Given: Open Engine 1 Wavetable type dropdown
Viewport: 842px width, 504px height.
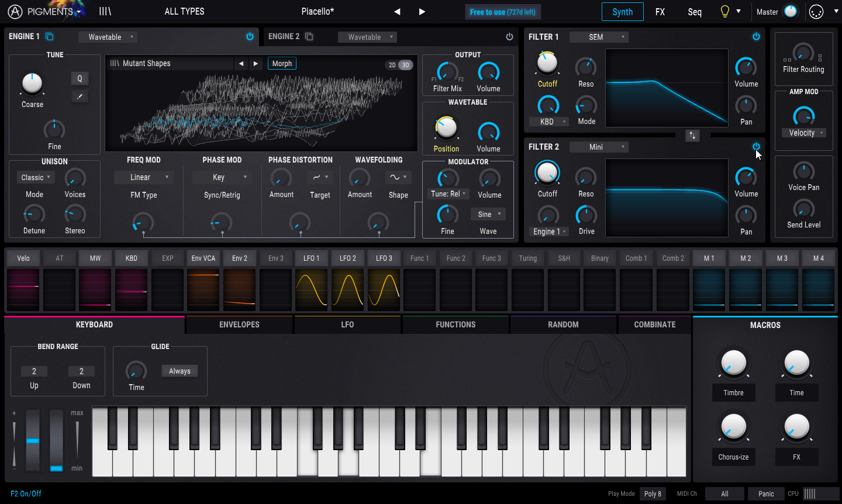Looking at the screenshot, I should 108,37.
